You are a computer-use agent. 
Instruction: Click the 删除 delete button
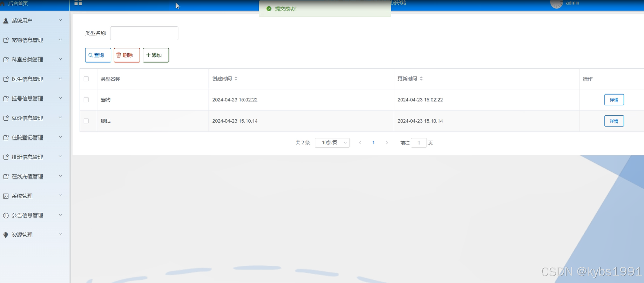[x=127, y=55]
